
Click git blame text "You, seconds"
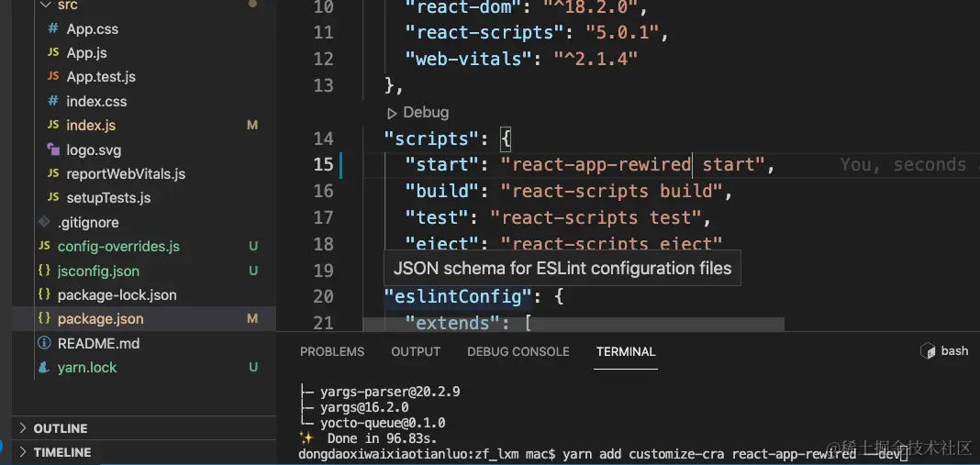(903, 165)
